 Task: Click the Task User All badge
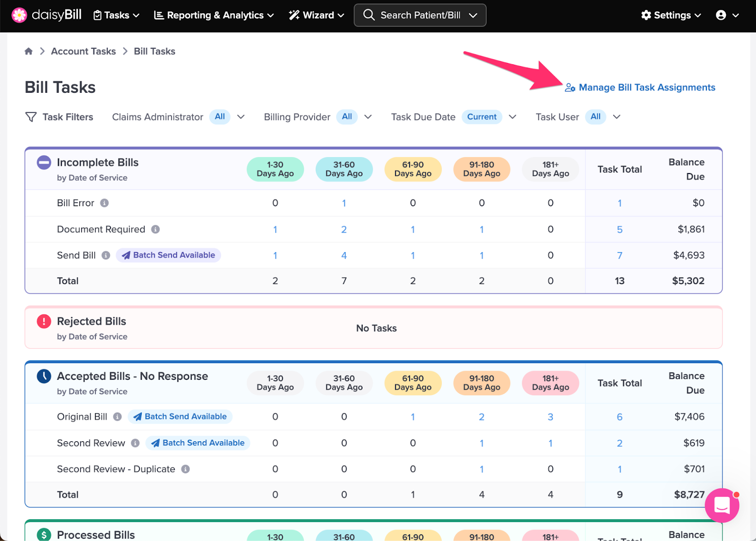point(595,117)
